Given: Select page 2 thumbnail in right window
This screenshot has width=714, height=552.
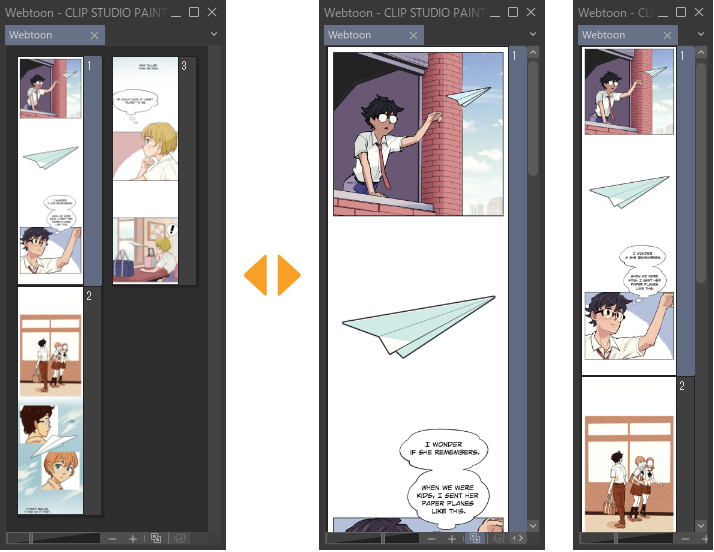Looking at the screenshot, I should [629, 454].
